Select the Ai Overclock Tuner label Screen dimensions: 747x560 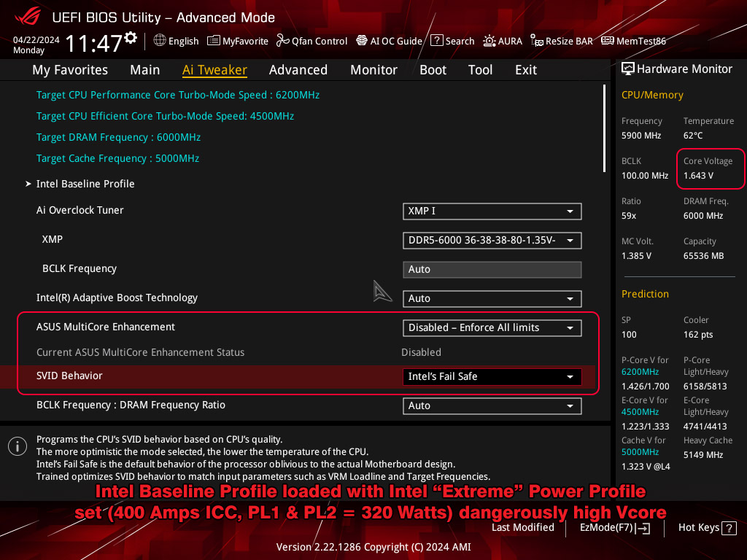pos(80,210)
